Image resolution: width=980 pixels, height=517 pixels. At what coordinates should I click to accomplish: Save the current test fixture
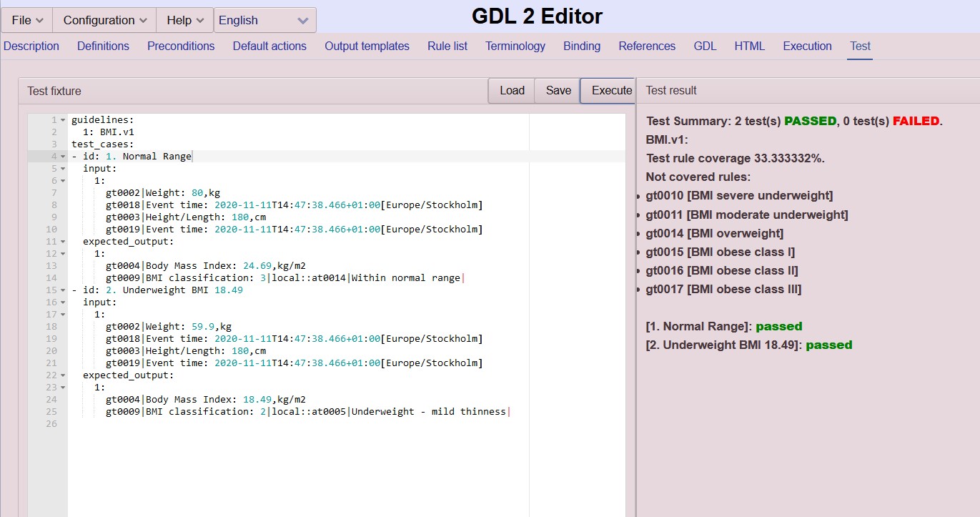[x=558, y=90]
